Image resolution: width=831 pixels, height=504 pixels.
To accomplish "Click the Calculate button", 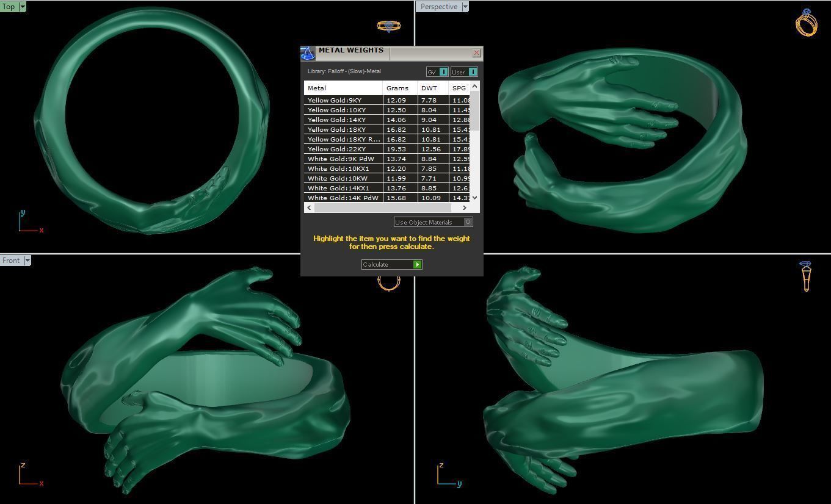I will pyautogui.click(x=391, y=264).
